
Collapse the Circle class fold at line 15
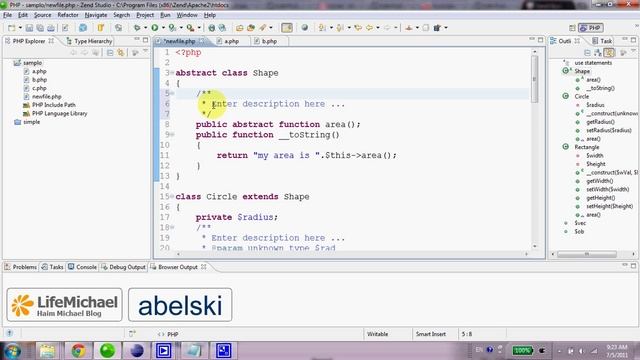click(172, 197)
